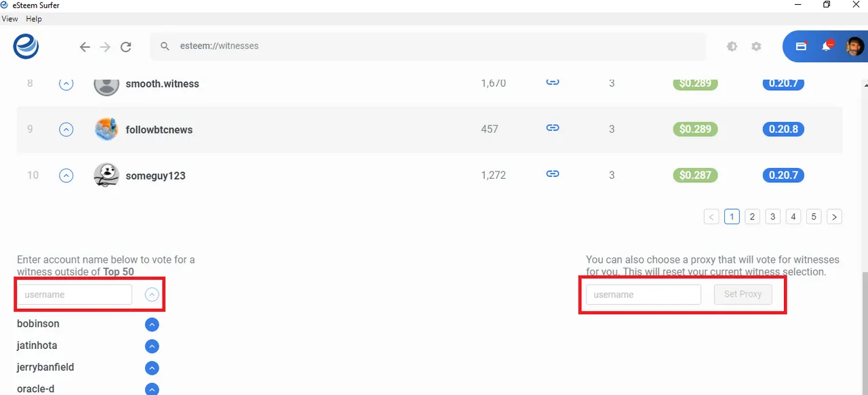This screenshot has height=395, width=868.
Task: Go back with the left arrow
Action: 85,47
